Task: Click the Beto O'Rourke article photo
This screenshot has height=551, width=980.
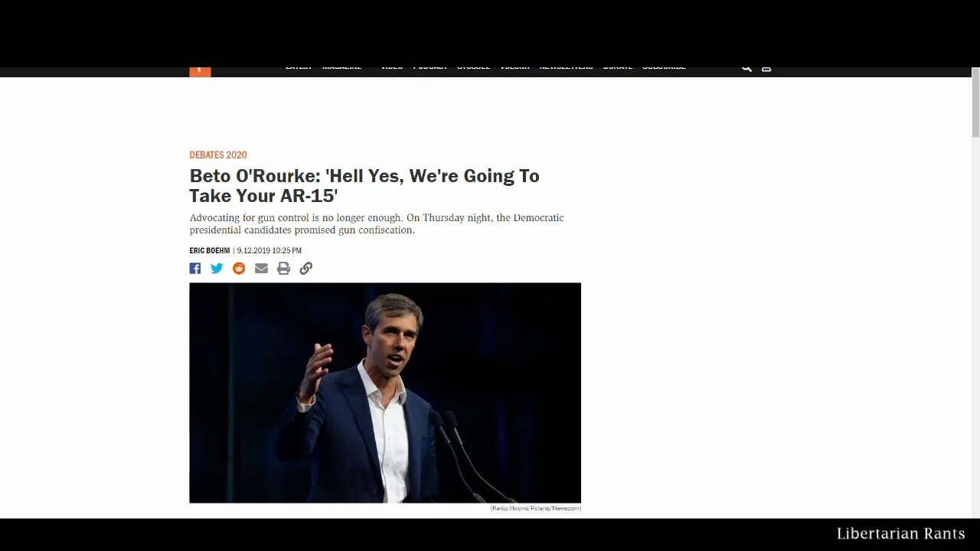Action: (x=385, y=393)
